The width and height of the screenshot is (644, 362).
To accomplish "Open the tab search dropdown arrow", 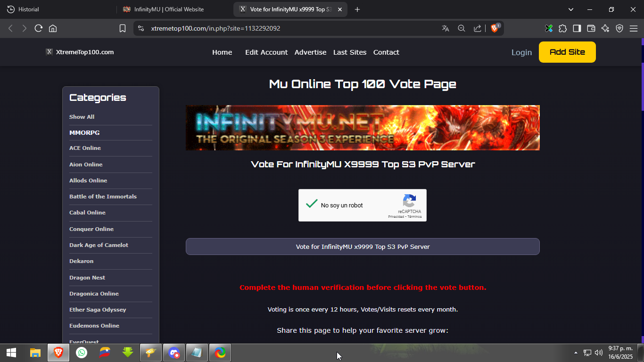I will tap(571, 9).
